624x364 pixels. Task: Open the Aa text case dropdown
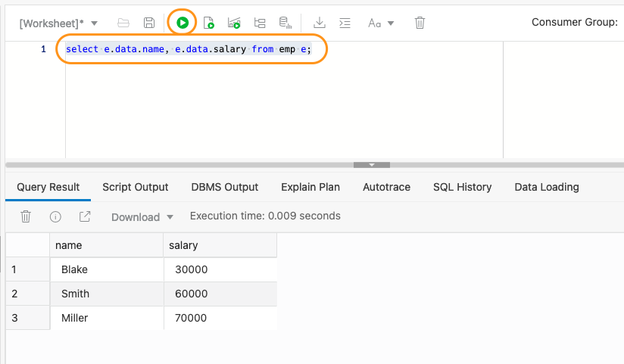pos(381,23)
